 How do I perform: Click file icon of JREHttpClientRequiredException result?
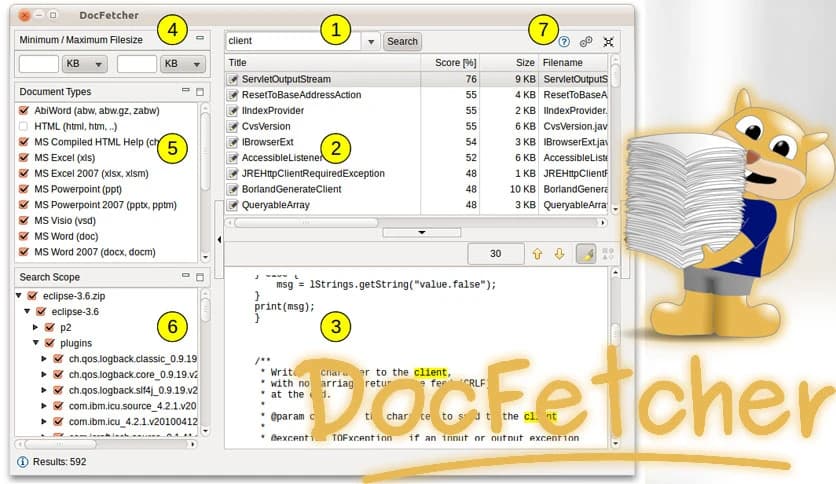click(x=232, y=174)
